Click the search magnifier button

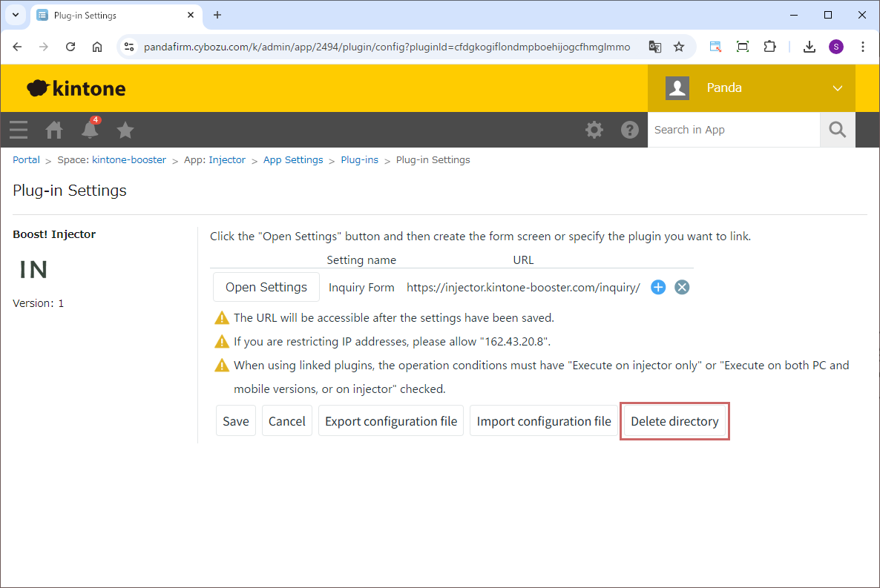(x=837, y=130)
